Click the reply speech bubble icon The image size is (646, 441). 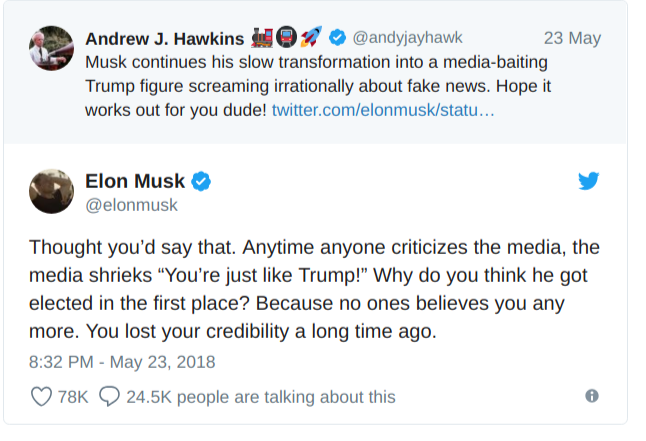[110, 397]
